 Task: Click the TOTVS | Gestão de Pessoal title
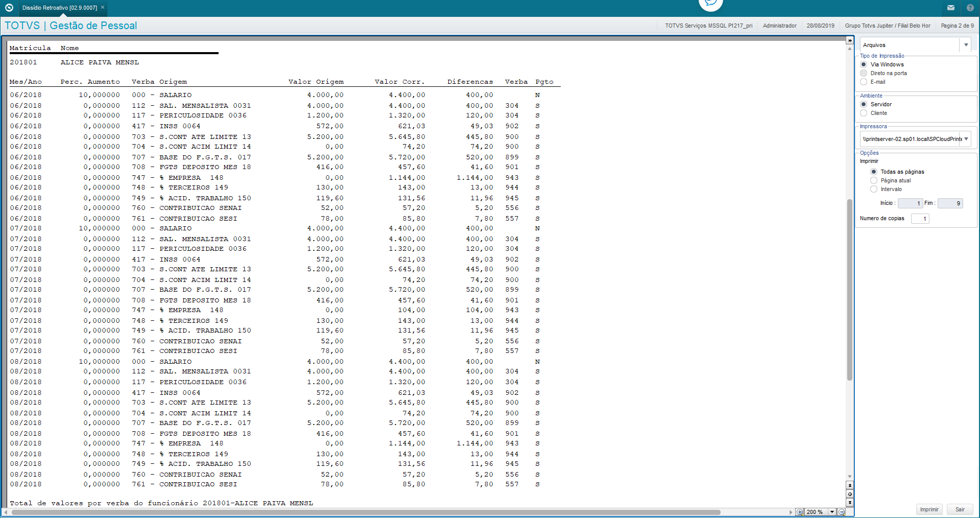(x=71, y=26)
